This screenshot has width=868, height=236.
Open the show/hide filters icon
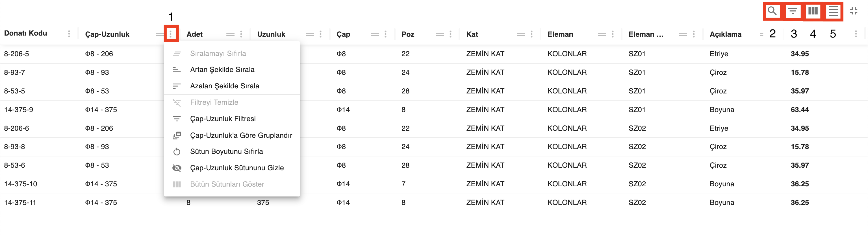coord(793,11)
